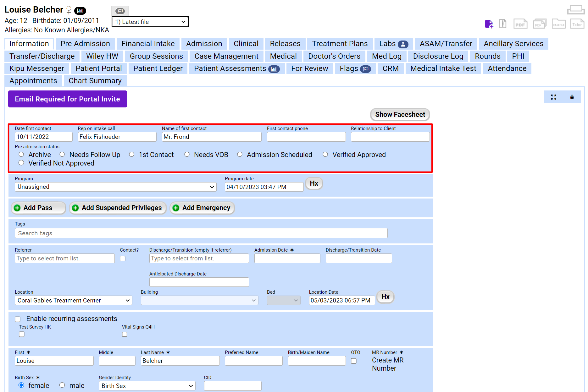
Task: Click the purple add document icon
Action: pyautogui.click(x=489, y=24)
